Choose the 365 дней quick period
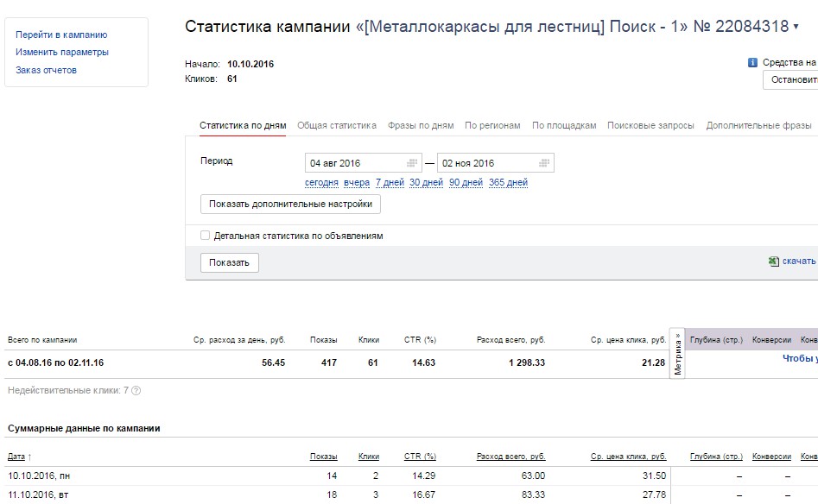This screenshot has height=504, width=818. click(508, 183)
